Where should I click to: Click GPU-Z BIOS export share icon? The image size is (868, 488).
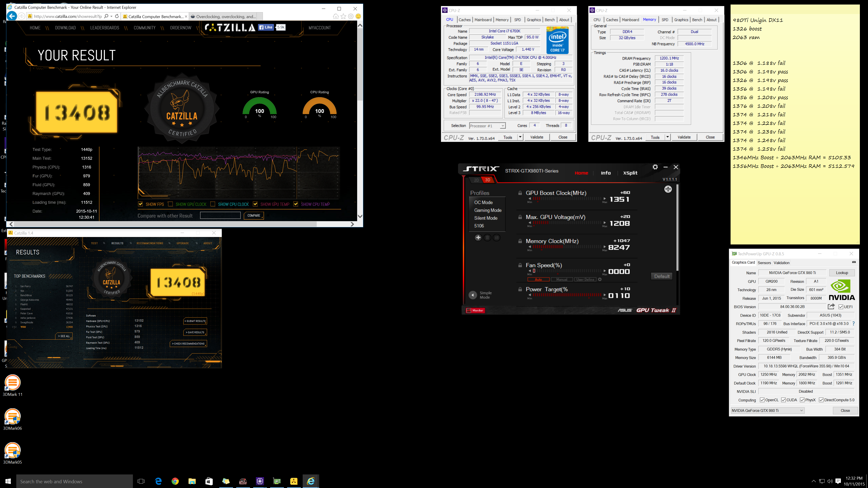(831, 307)
